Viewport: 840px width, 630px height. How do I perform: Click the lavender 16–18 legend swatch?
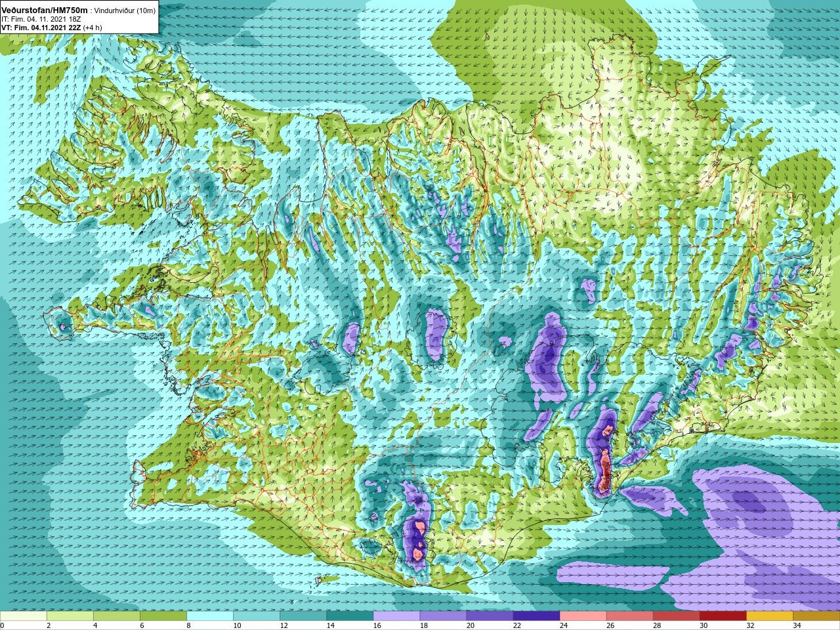point(396,616)
